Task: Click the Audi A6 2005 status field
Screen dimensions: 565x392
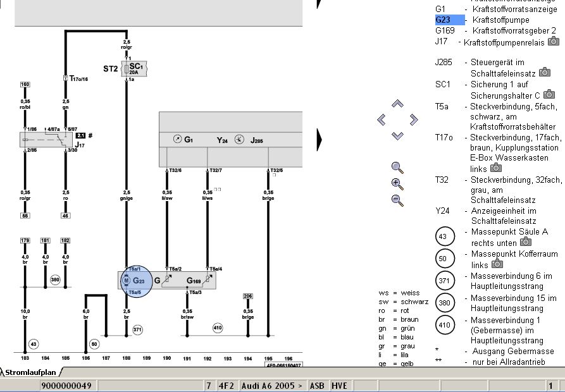Action: 272,385
